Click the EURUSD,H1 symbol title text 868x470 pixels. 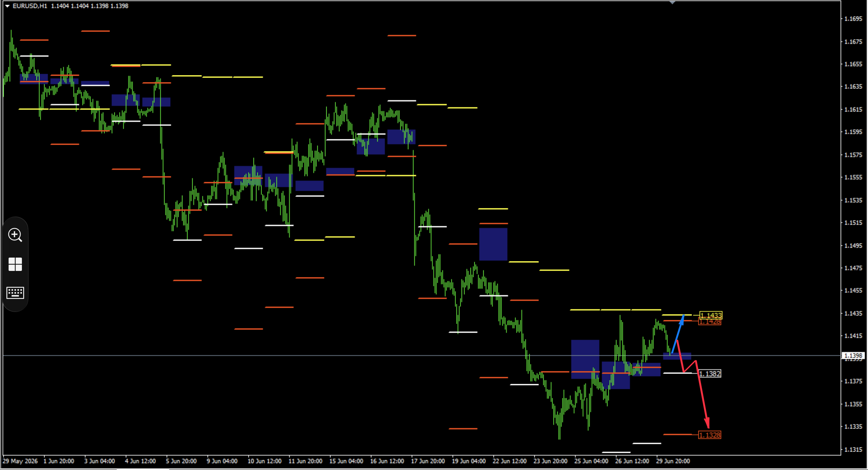pyautogui.click(x=30, y=6)
